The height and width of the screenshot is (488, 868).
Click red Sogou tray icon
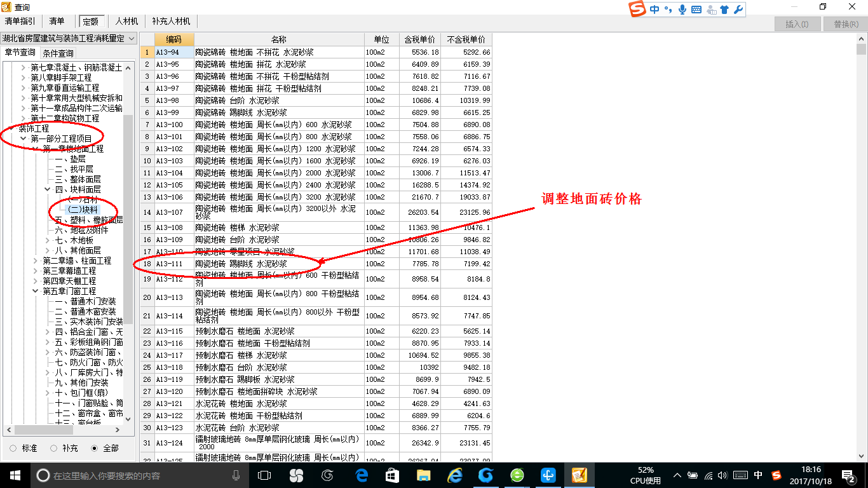click(x=776, y=475)
